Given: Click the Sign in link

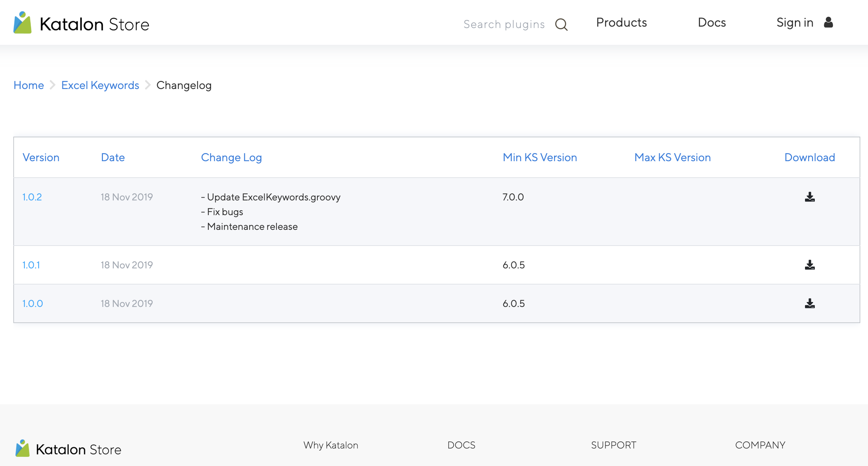Looking at the screenshot, I should coord(795,22).
